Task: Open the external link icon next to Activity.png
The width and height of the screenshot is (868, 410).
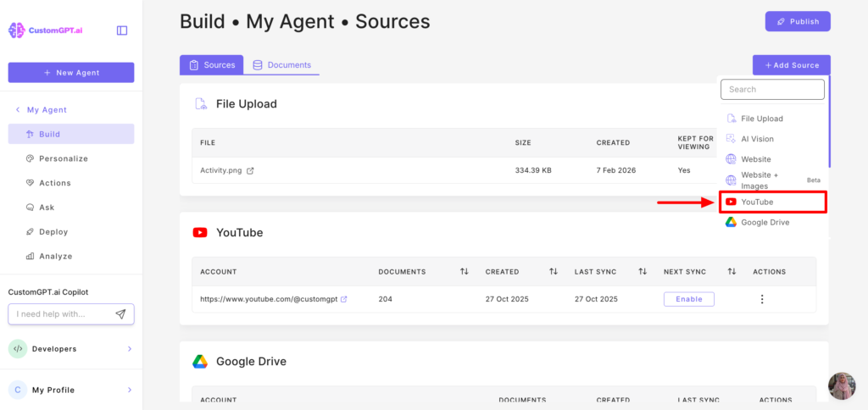Action: click(250, 170)
